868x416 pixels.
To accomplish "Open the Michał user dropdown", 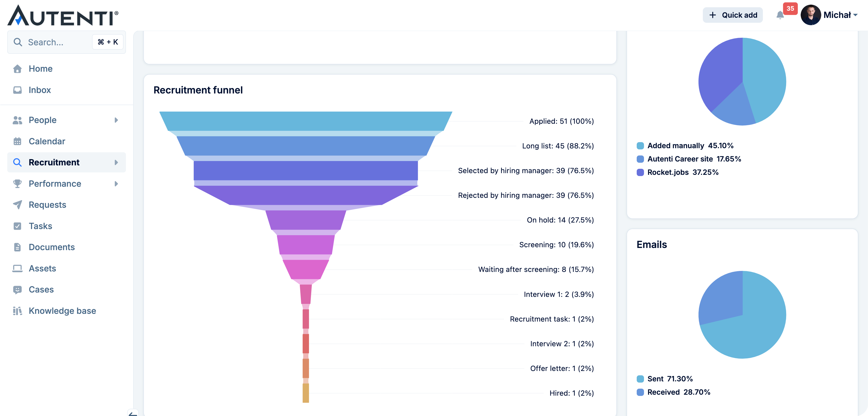I will 840,15.
